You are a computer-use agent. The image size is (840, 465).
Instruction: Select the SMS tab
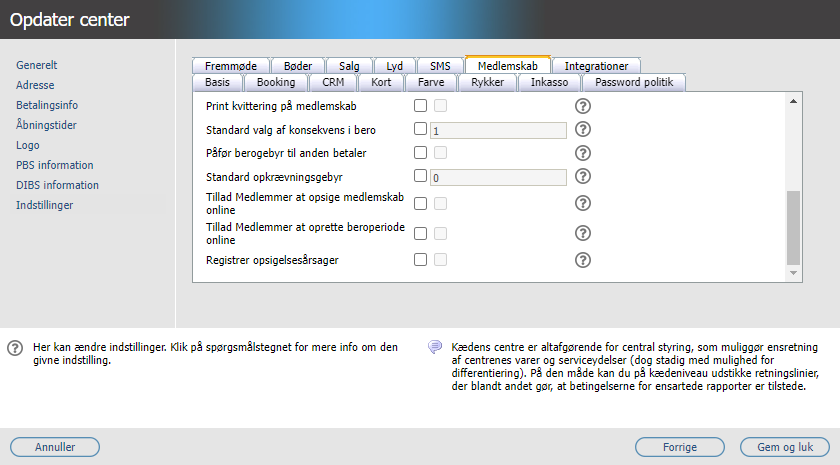[440, 66]
